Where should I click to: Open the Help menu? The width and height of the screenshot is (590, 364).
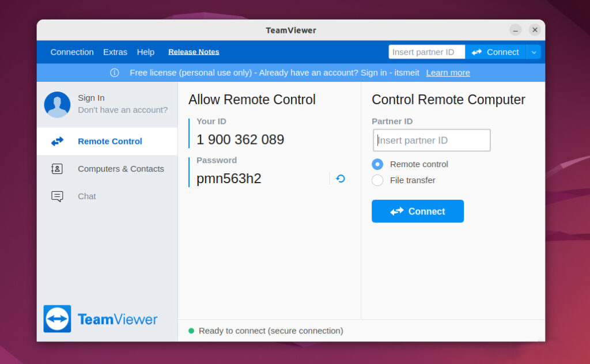[x=145, y=52]
